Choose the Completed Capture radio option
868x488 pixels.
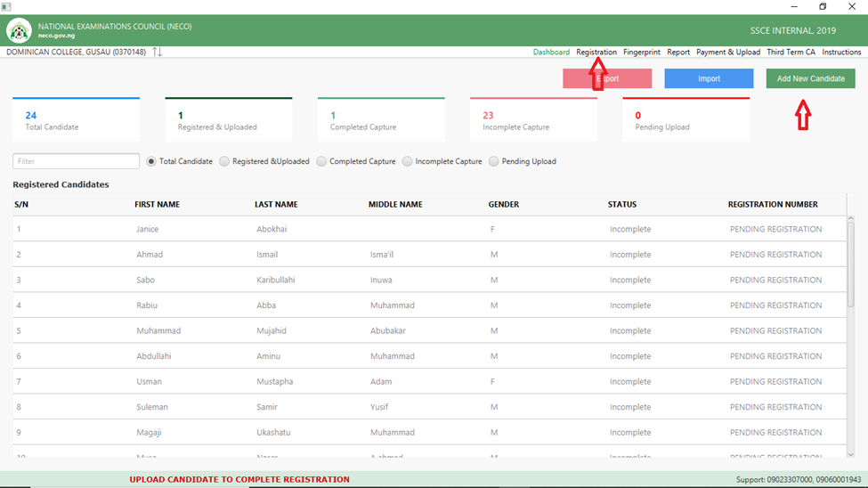[321, 162]
